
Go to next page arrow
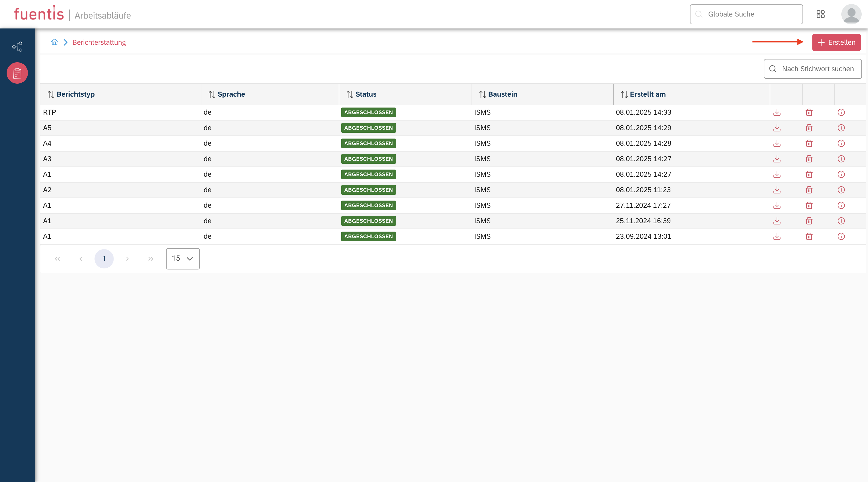point(127,259)
